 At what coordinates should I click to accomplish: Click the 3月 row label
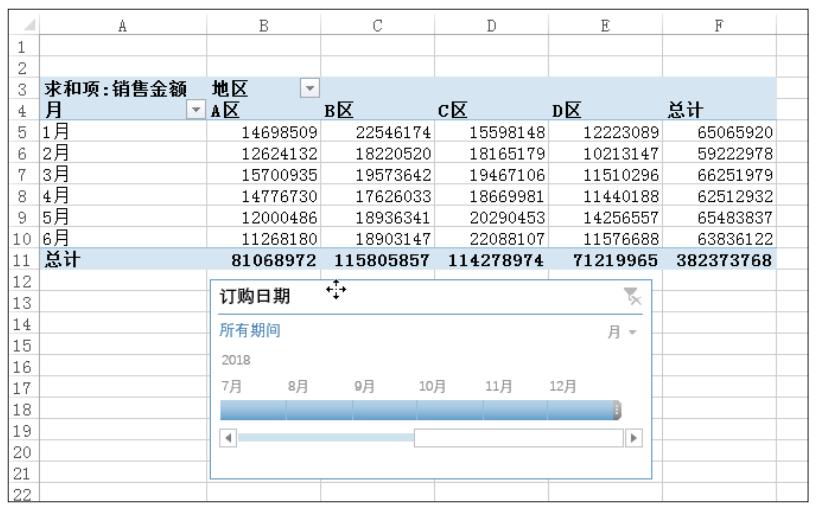click(123, 174)
